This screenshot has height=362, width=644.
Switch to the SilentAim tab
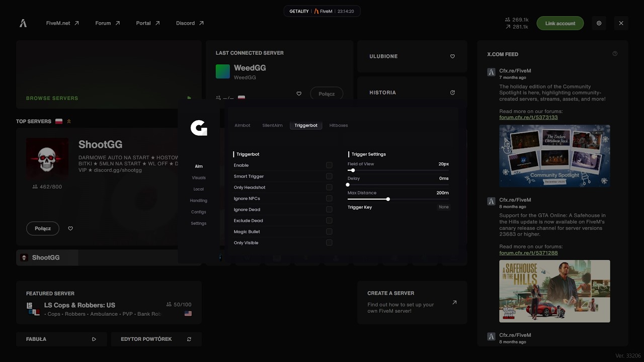[272, 125]
